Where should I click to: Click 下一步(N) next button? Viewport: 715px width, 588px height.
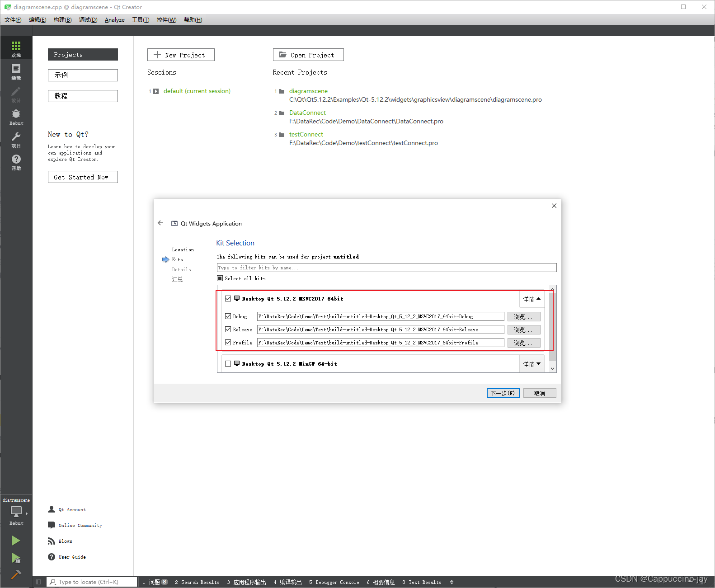[x=503, y=393]
